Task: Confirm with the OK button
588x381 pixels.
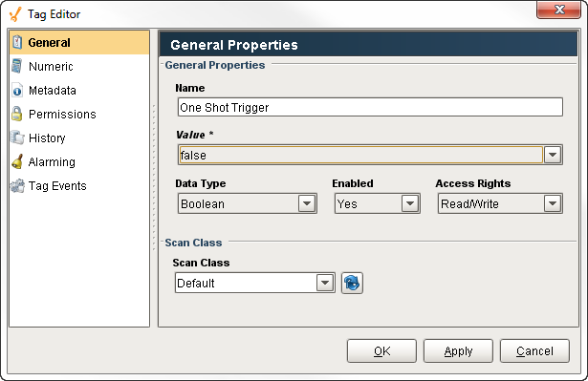Action: (381, 351)
